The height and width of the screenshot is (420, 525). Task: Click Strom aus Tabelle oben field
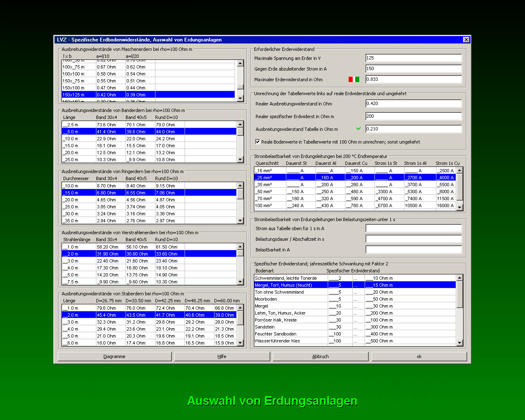413,228
